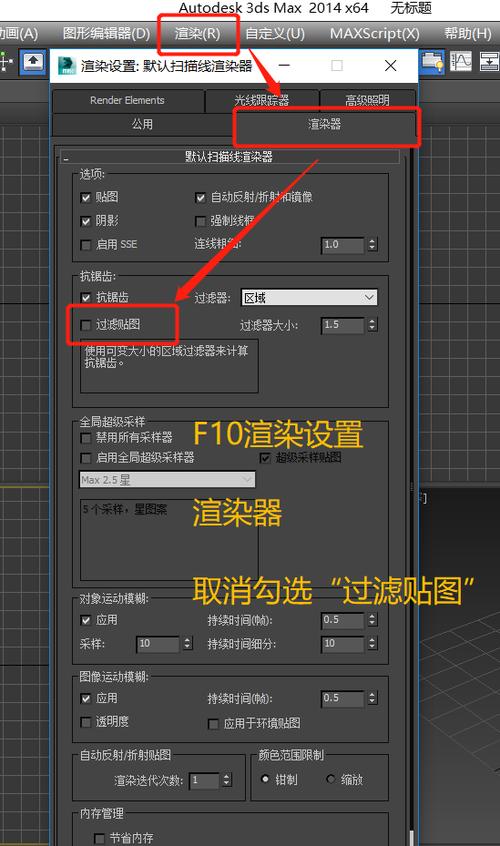Enable the 透明度 checkbox
Screen dimensions: 500x846
point(86,722)
